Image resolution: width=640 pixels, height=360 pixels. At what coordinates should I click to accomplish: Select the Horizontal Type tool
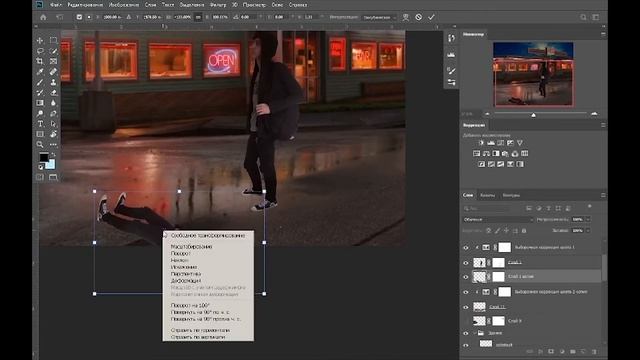[x=40, y=124]
